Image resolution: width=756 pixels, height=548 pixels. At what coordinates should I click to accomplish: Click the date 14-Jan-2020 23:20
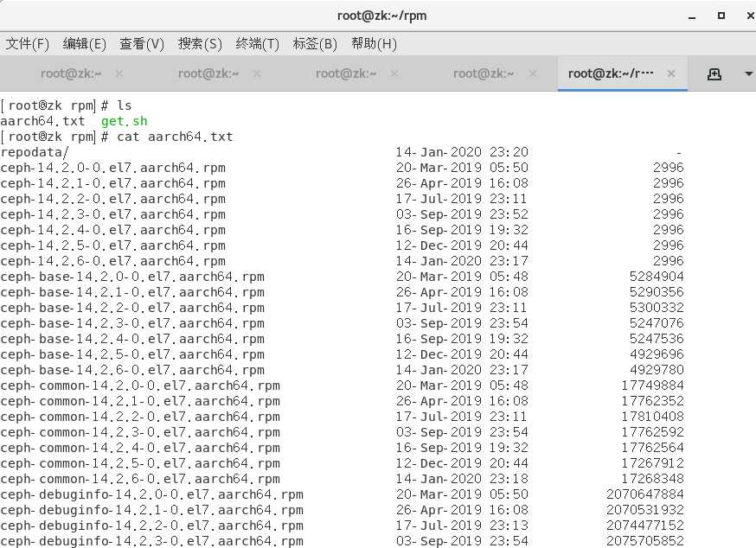tap(462, 152)
